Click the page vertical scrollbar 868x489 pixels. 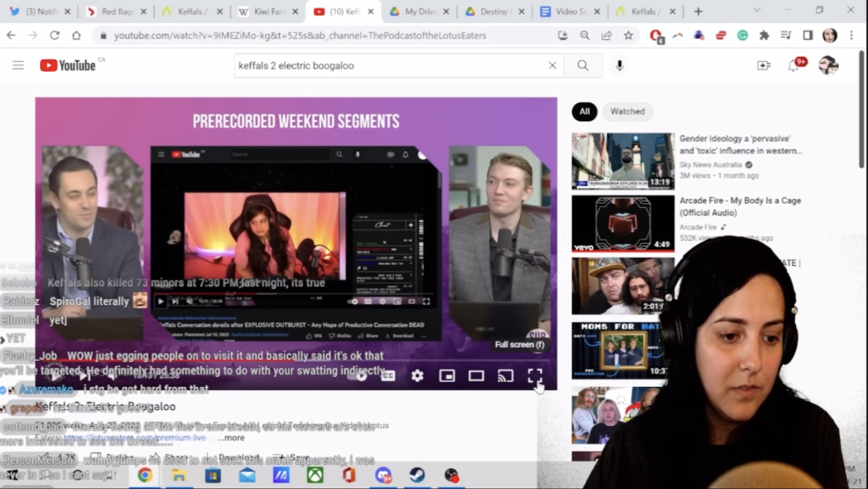861,110
